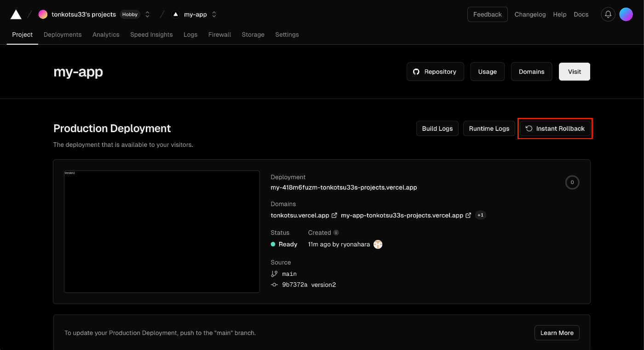Open the user avatar menu
The width and height of the screenshot is (644, 350).
[626, 14]
